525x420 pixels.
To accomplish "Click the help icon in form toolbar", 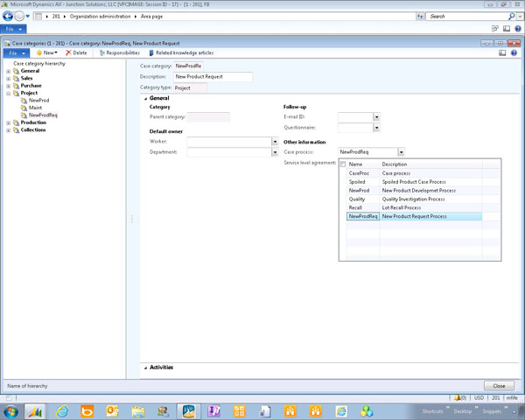I will [514, 52].
